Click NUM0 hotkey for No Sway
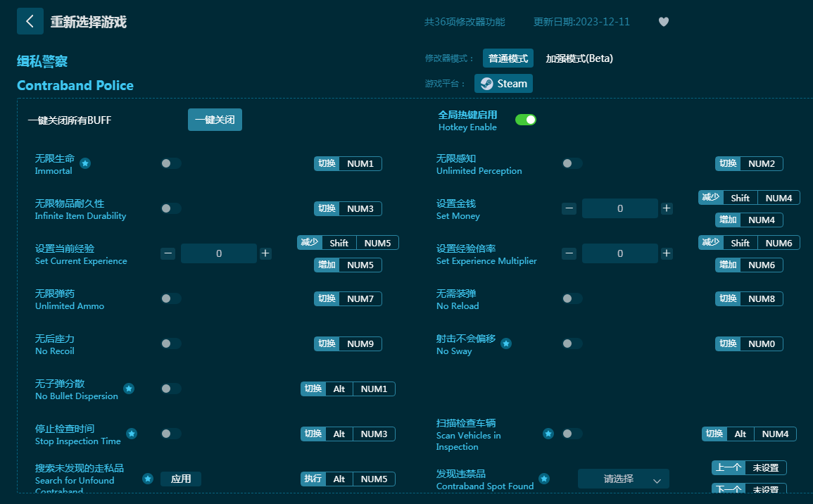The width and height of the screenshot is (813, 504). [749, 344]
